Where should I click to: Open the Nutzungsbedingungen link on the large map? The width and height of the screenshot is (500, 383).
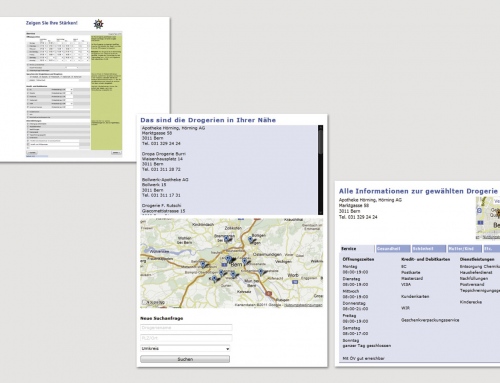[303, 305]
